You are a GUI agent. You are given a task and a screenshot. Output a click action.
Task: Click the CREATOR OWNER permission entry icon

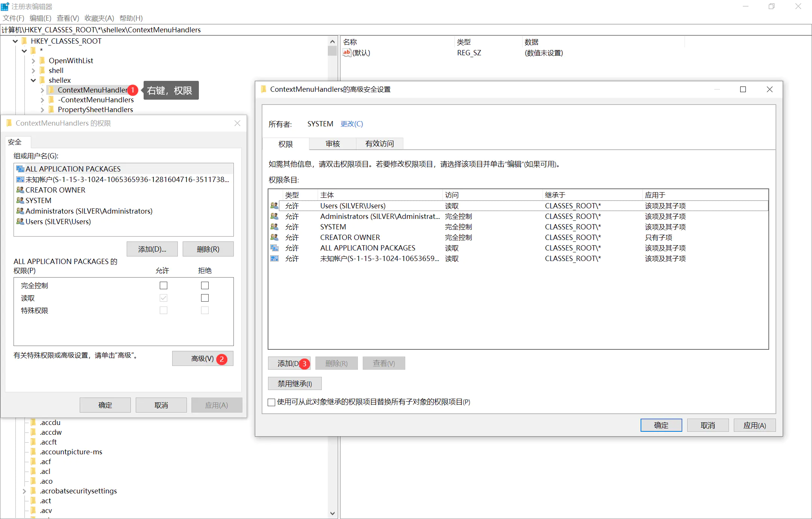274,237
